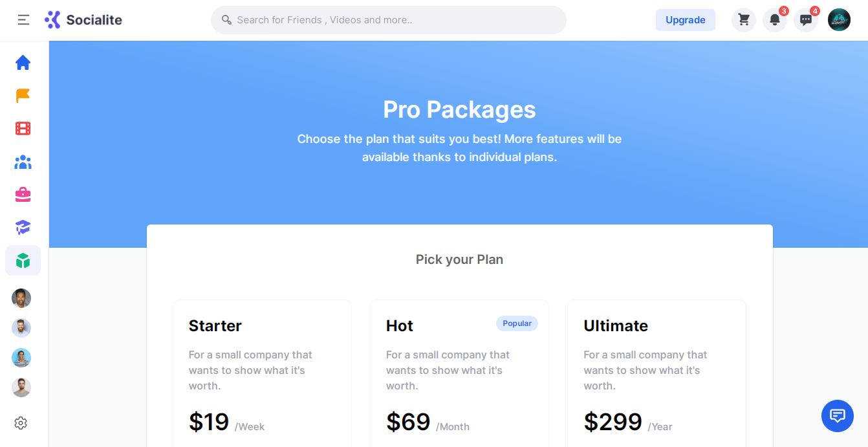Select the first contact avatar in sidebar

[21, 298]
